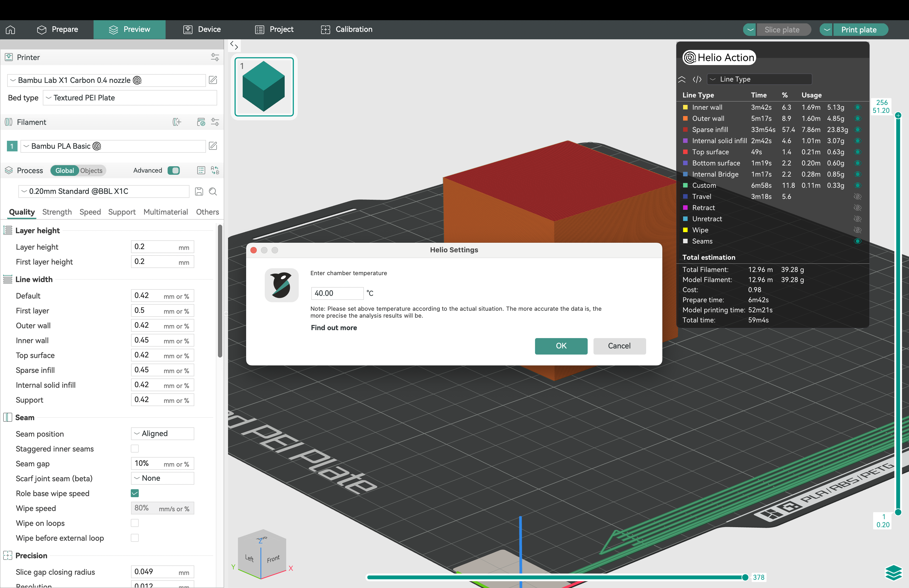The image size is (909, 588).
Task: Open the Slice plate arrow dropdown
Action: [750, 30]
